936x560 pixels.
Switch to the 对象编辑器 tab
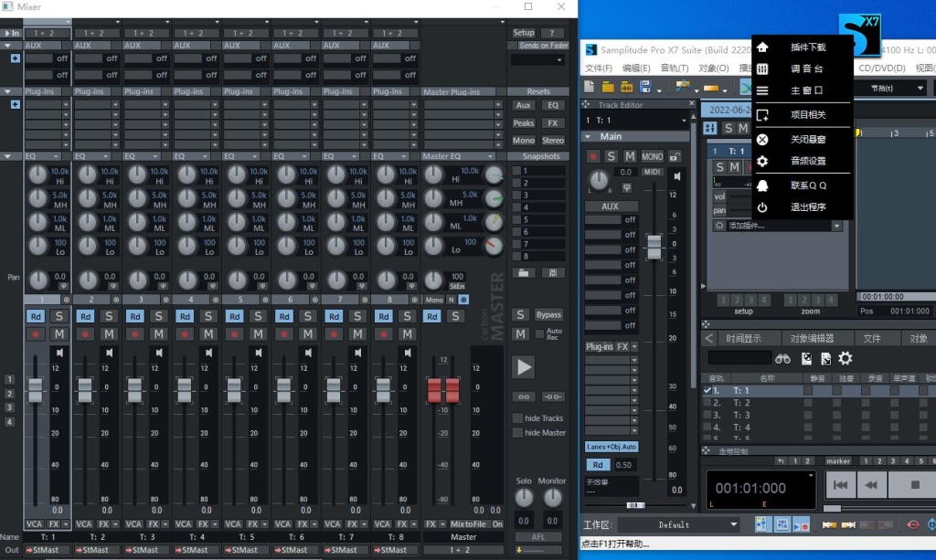coord(813,337)
